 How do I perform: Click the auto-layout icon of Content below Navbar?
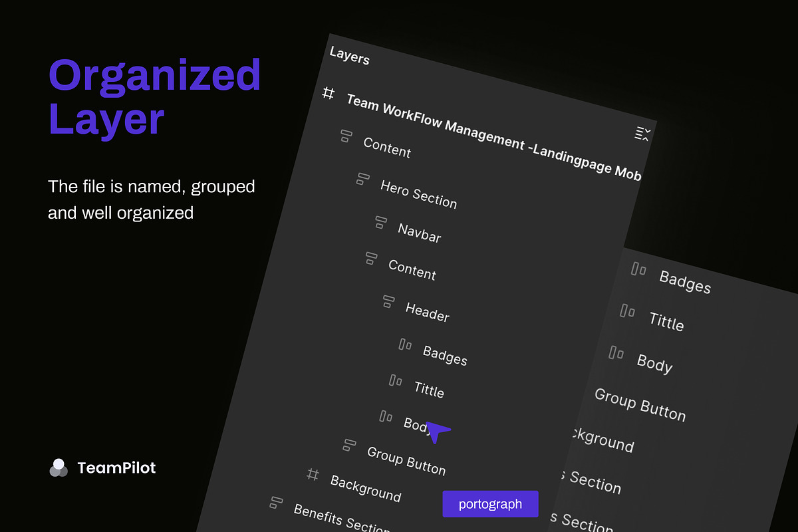pos(371,259)
